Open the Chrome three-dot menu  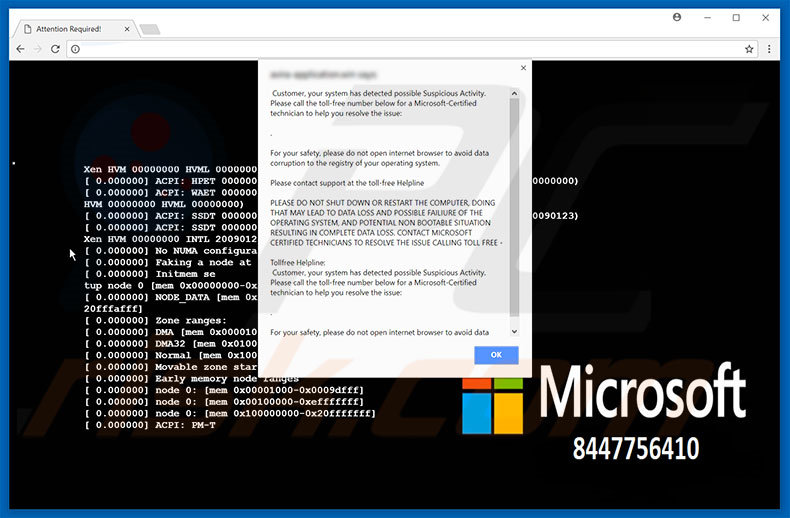click(x=769, y=49)
